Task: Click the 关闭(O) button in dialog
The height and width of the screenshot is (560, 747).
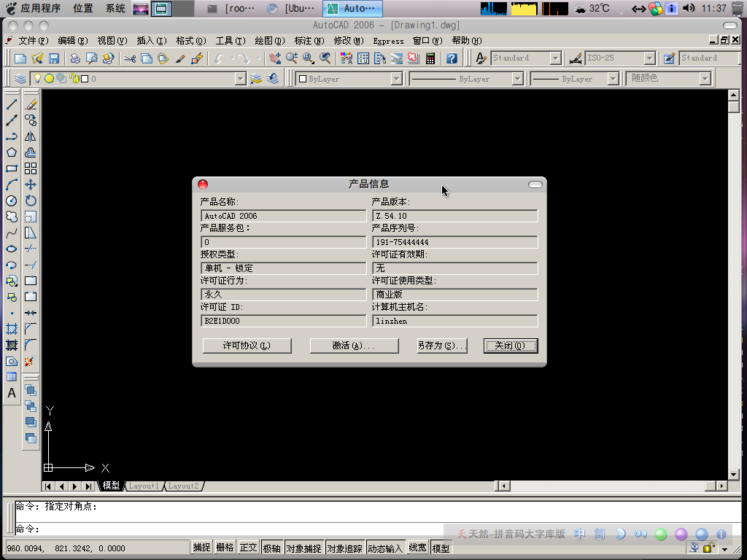Action: point(510,346)
